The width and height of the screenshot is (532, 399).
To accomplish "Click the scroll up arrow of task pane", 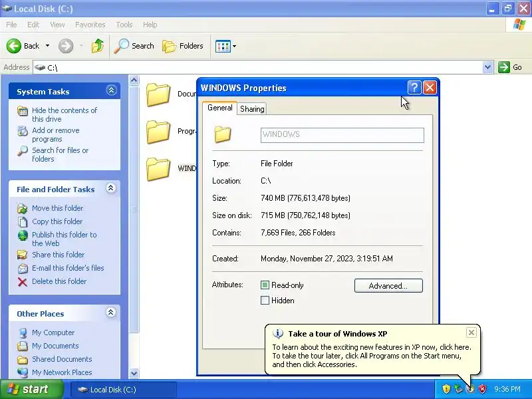I will tap(134, 80).
